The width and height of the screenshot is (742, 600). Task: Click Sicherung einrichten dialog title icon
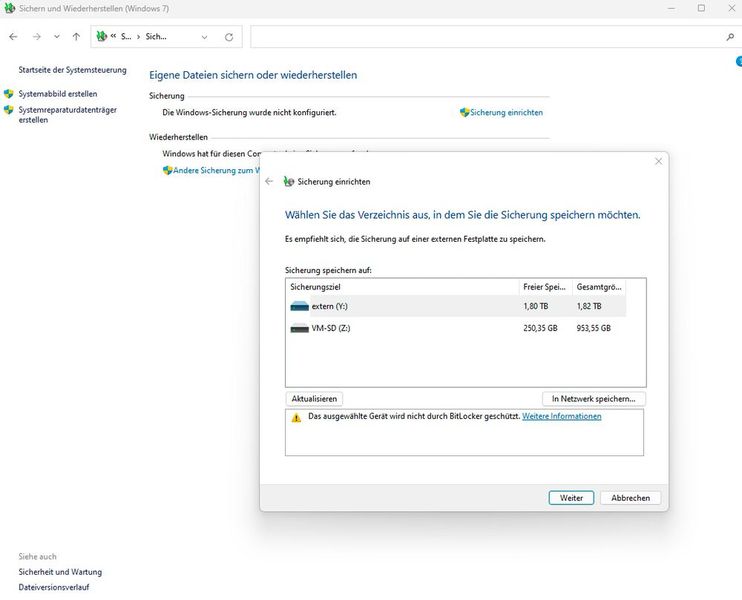click(x=289, y=181)
